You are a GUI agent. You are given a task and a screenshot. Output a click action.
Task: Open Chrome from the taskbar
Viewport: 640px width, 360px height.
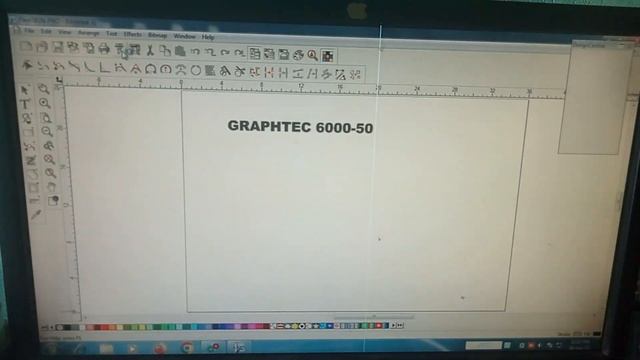(187, 347)
